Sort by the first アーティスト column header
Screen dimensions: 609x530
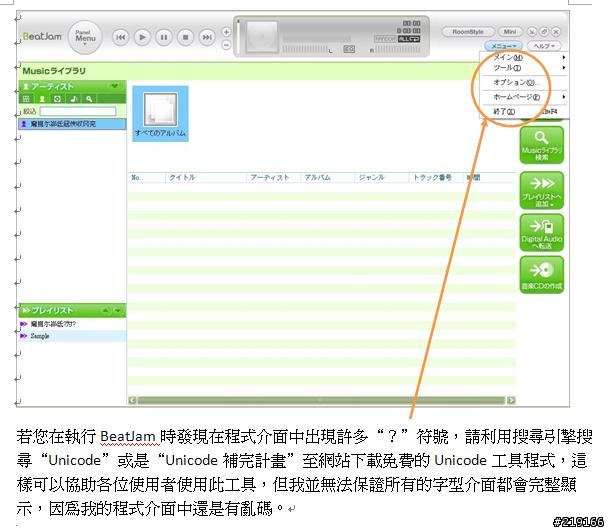pyautogui.click(x=273, y=177)
